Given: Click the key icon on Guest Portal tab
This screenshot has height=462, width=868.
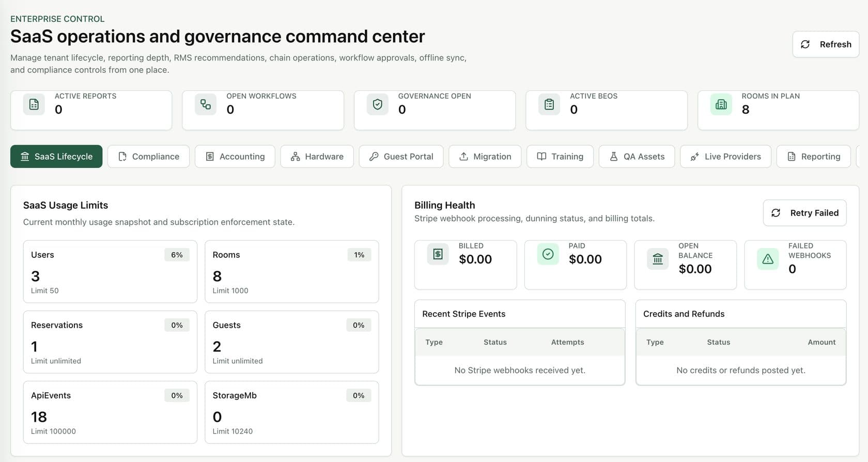Looking at the screenshot, I should (374, 157).
